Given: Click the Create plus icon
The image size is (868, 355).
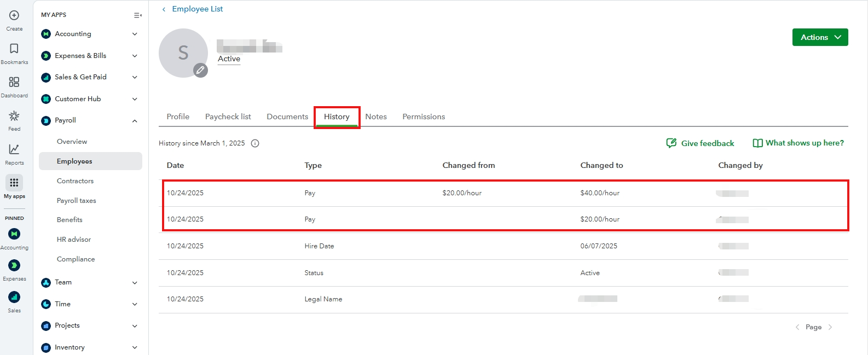Looking at the screenshot, I should tap(14, 16).
